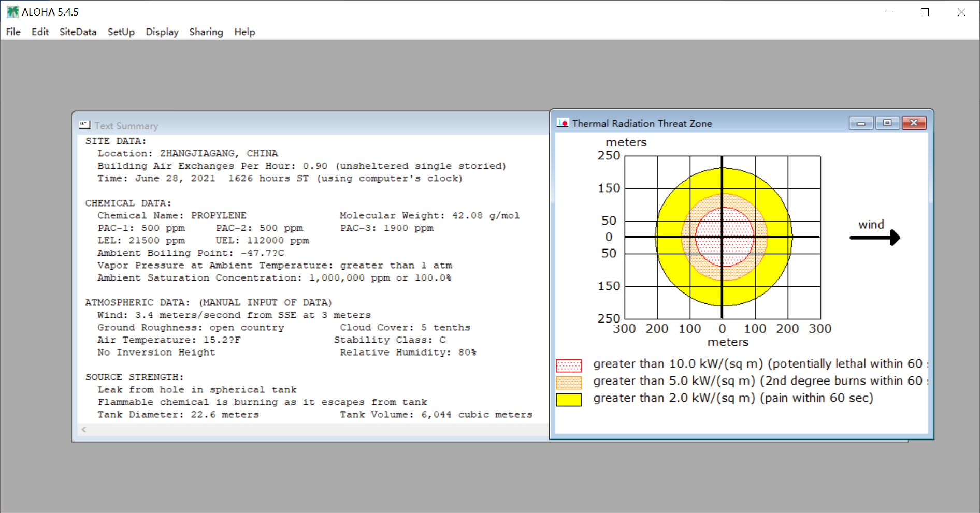980x513 pixels.
Task: Close the Thermal Radiation Threat Zone window
Action: (914, 123)
